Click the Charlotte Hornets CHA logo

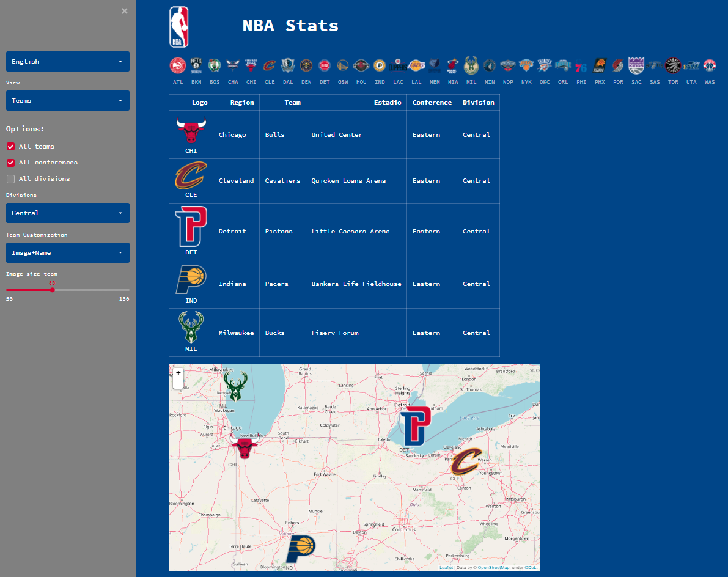(233, 66)
